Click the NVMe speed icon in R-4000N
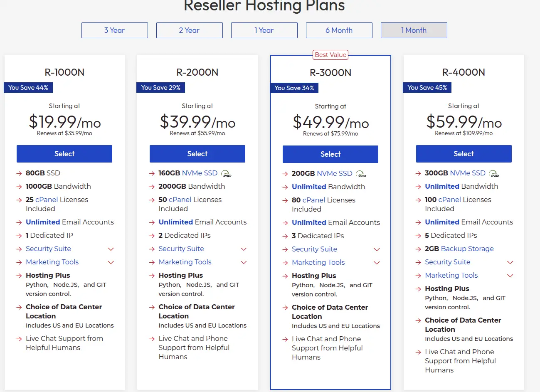 click(x=494, y=173)
